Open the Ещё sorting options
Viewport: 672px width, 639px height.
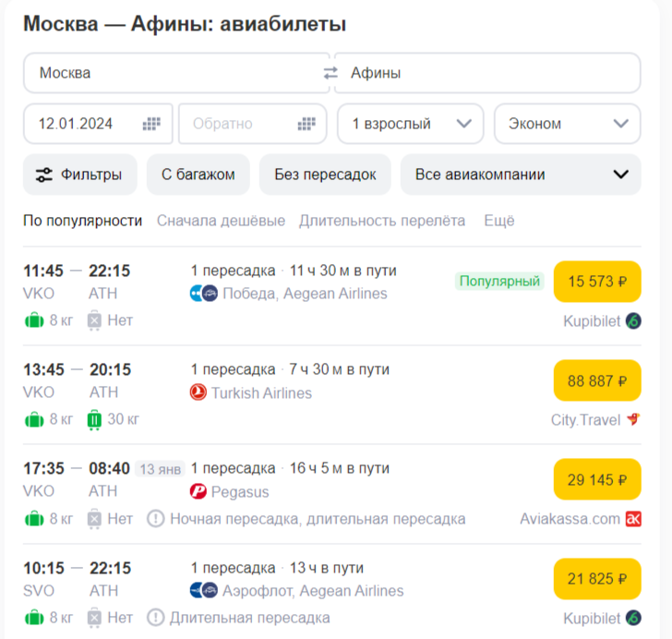tap(498, 221)
